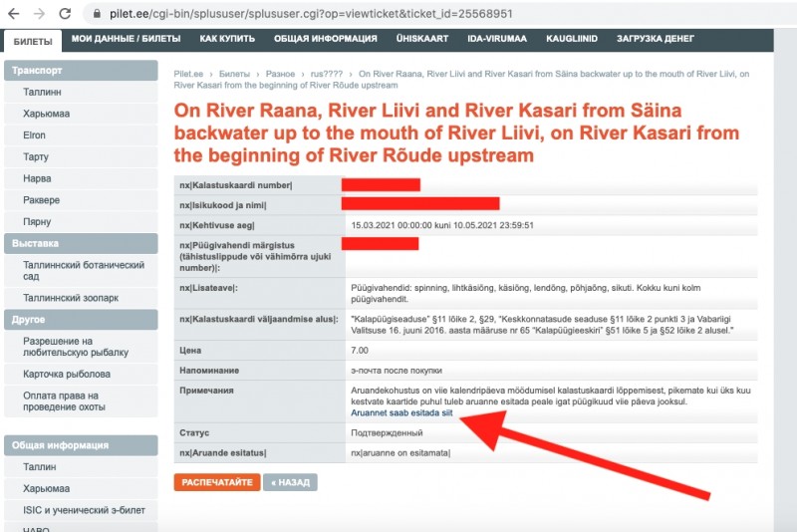Select Пярну in the sidebar
Image resolution: width=797 pixels, height=532 pixels.
[37, 222]
